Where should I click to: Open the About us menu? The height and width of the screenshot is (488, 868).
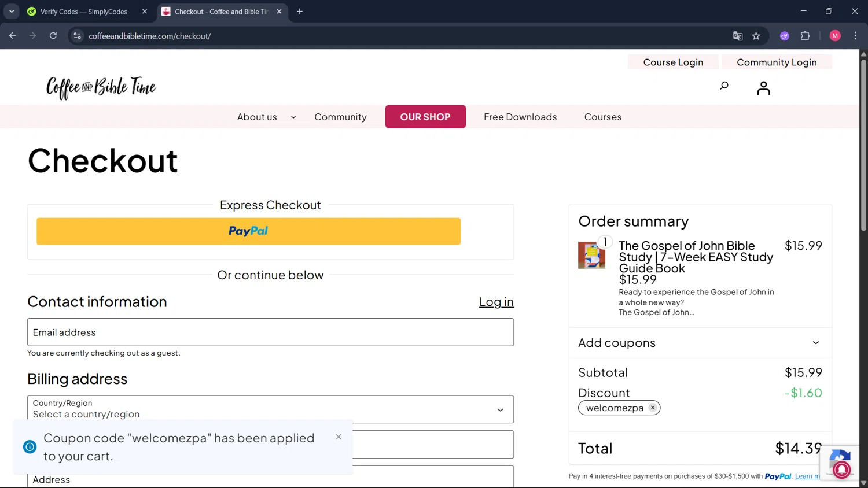coord(257,117)
